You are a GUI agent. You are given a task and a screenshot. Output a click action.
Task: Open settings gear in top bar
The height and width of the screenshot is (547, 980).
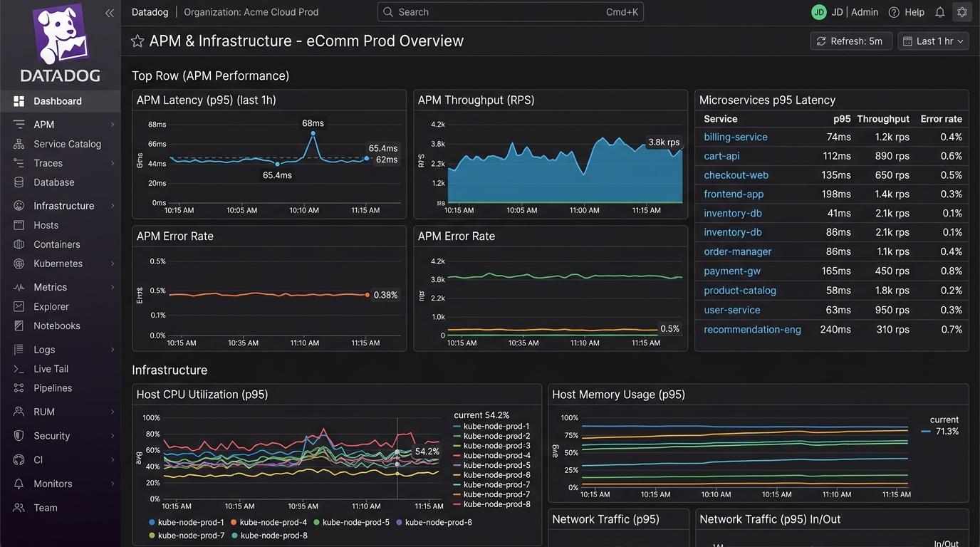(962, 12)
